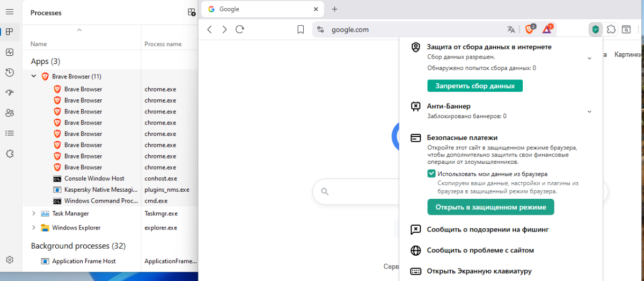The image size is (644, 281).
Task: Open Brave Rewards triangle icon
Action: pyautogui.click(x=547, y=29)
